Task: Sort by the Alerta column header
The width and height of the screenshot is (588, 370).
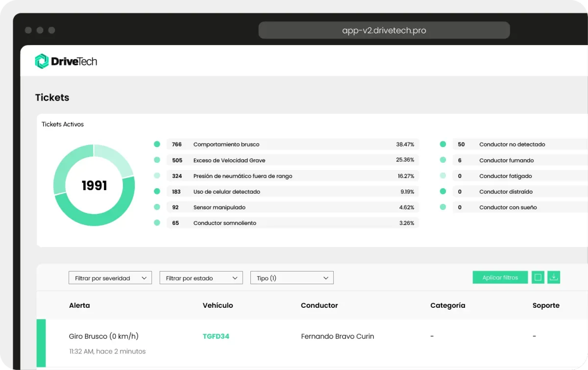Action: tap(79, 305)
